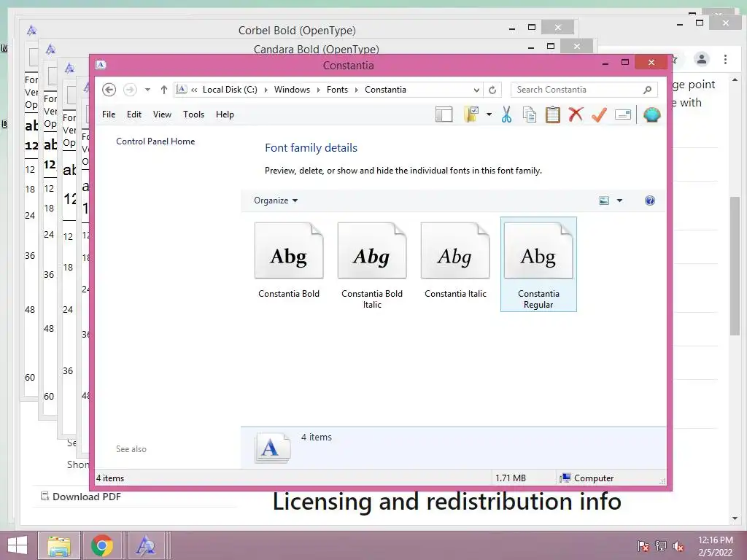This screenshot has width=747, height=560.
Task: Click the envelope email toolbar icon
Action: point(623,114)
